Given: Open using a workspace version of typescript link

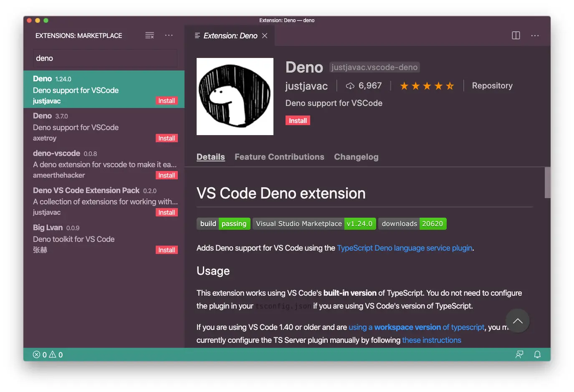Looking at the screenshot, I should [x=417, y=327].
